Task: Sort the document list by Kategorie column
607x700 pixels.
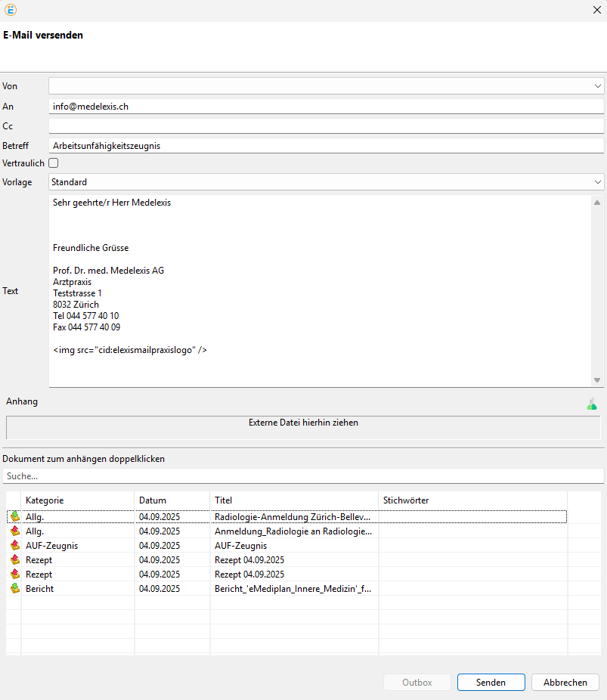Action: (77, 500)
